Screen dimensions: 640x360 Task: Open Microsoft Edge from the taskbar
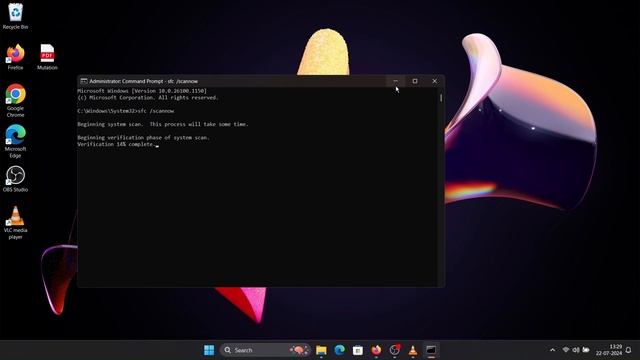(340, 350)
